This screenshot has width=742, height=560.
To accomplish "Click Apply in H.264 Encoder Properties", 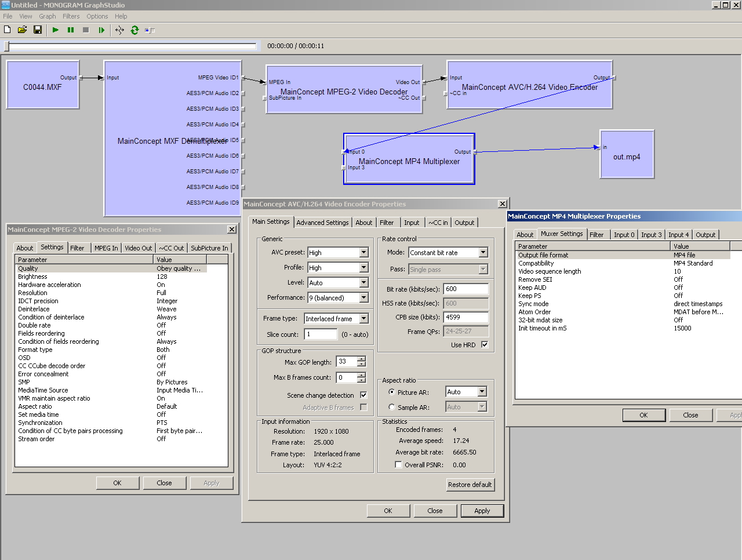I will tap(482, 511).
